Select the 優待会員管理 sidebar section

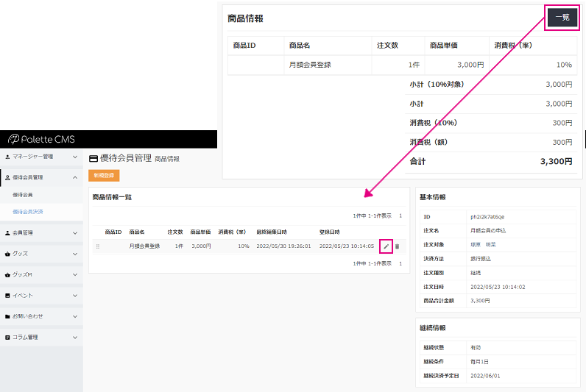[x=41, y=178]
